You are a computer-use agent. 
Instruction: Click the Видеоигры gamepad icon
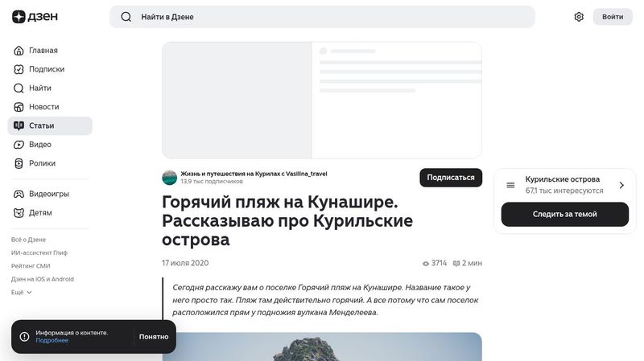pyautogui.click(x=19, y=194)
